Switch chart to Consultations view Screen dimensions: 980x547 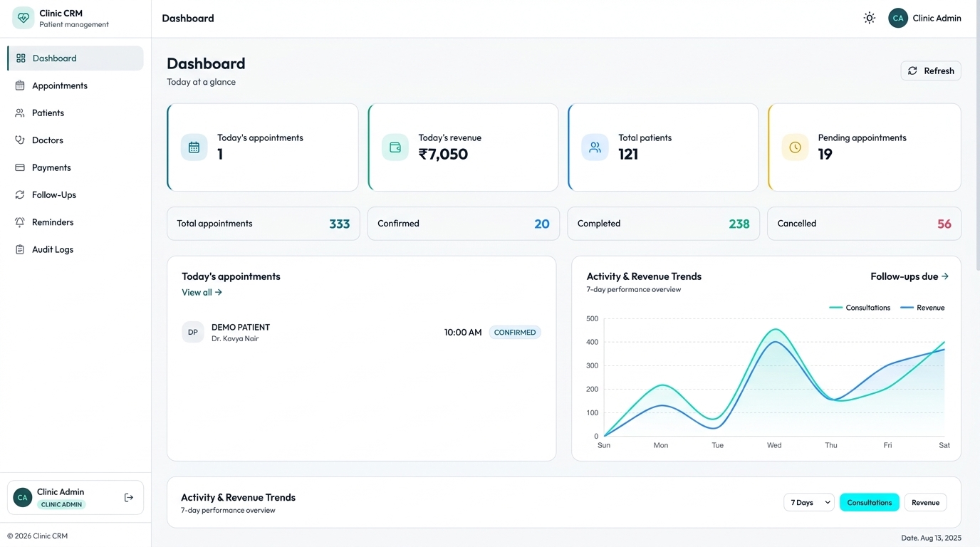pos(870,502)
